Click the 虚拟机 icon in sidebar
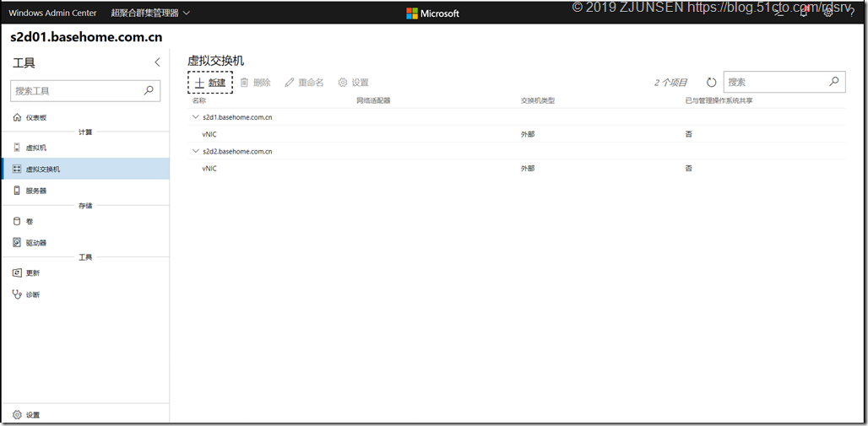The width and height of the screenshot is (868, 426). pos(17,148)
